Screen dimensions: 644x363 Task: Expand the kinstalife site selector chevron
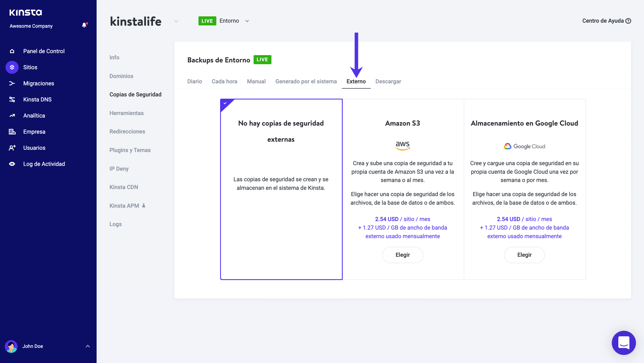click(176, 21)
